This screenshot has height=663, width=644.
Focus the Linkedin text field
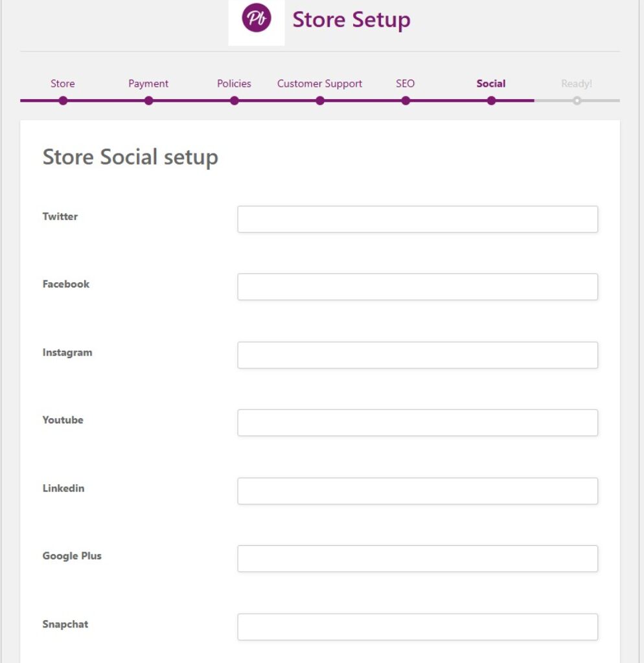coord(417,491)
